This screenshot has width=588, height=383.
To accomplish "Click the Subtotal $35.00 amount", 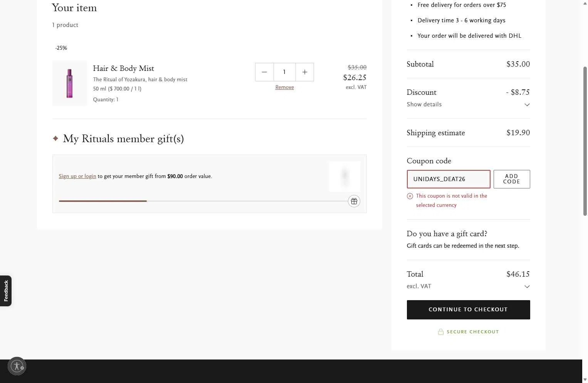I will [x=518, y=64].
